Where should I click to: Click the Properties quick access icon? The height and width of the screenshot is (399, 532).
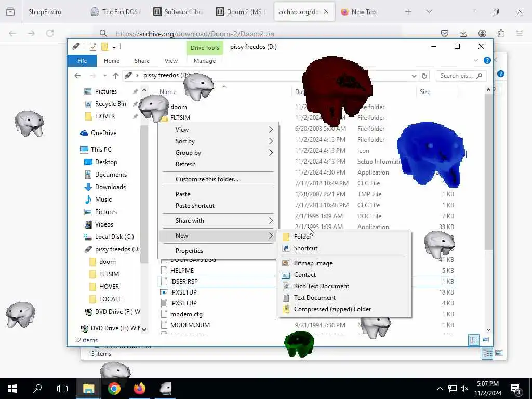pyautogui.click(x=92, y=47)
